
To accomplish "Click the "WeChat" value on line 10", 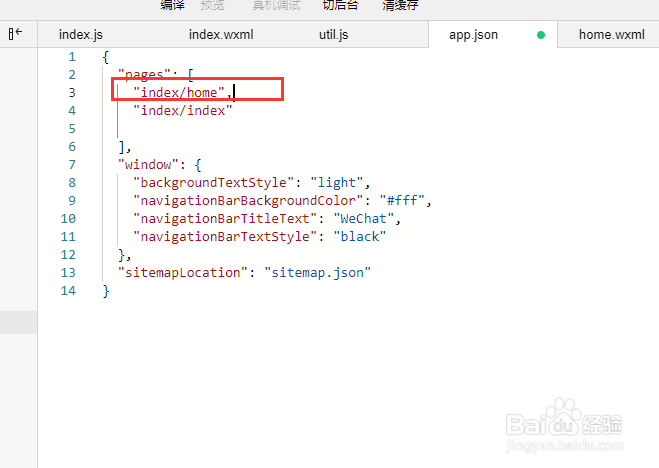I will (x=364, y=219).
